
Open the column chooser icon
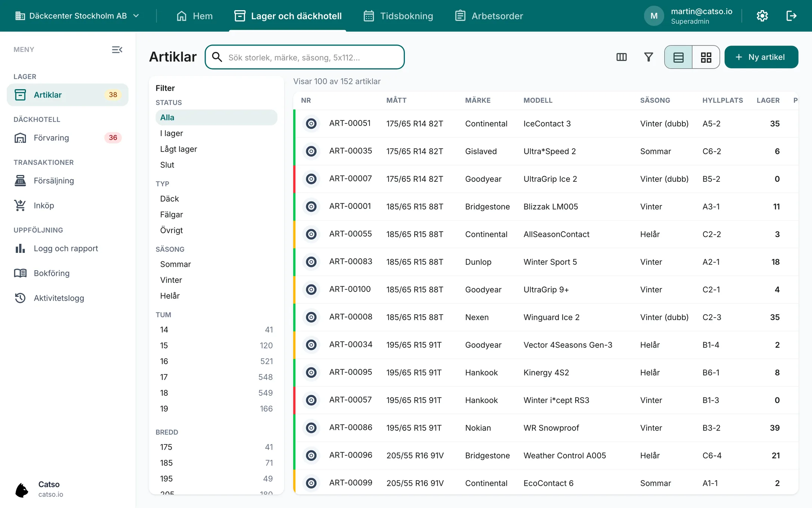[621, 57]
